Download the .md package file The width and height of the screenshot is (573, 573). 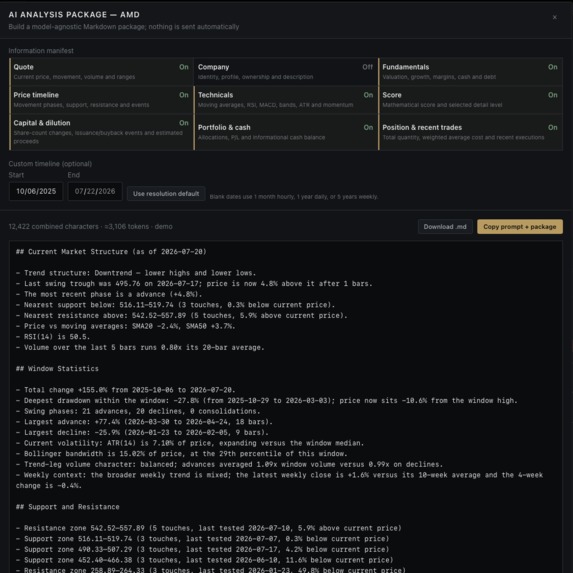[x=445, y=227]
